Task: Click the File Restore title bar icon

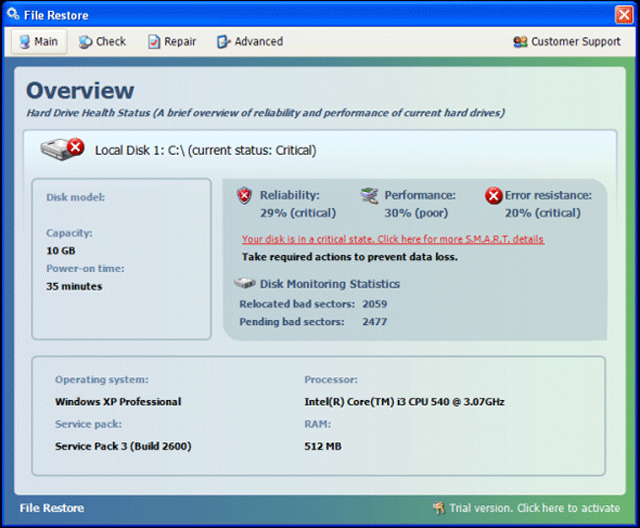Action: [13, 15]
